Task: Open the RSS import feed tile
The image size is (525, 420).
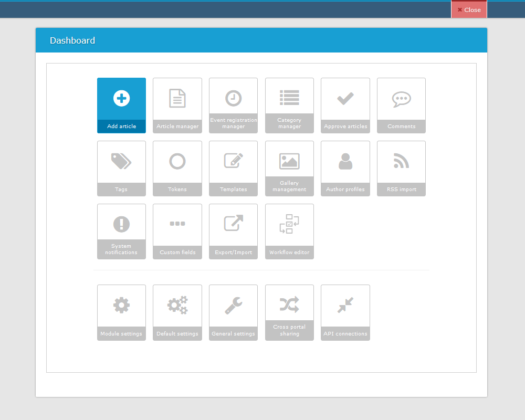Action: tap(401, 168)
